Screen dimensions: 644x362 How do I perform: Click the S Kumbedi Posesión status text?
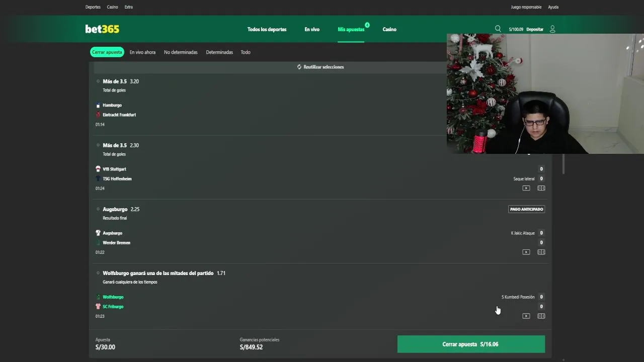(518, 297)
